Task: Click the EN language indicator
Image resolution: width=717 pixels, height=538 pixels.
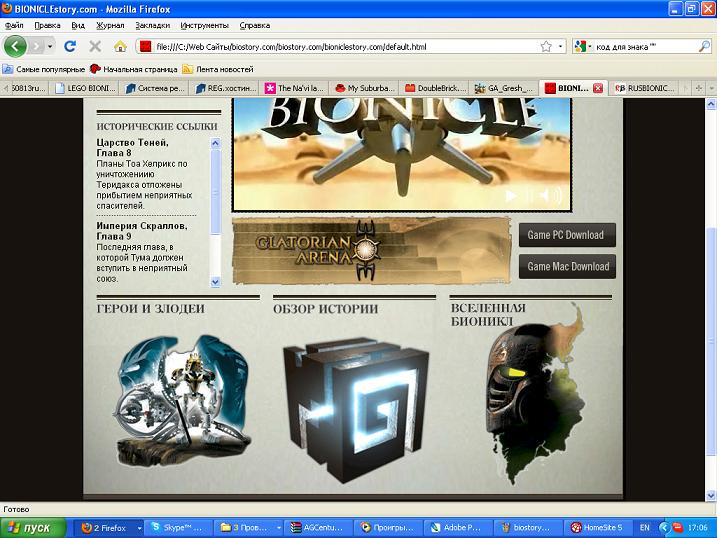Action: [x=644, y=528]
